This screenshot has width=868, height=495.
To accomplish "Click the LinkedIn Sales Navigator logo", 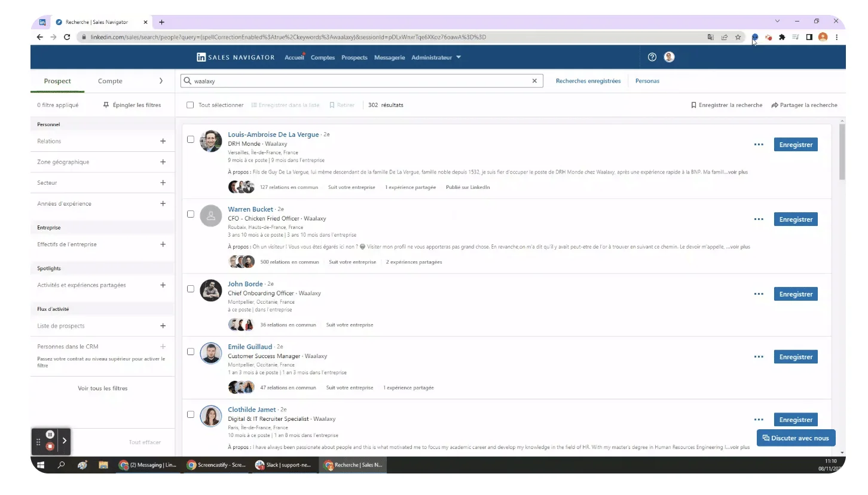I will pyautogui.click(x=236, y=57).
